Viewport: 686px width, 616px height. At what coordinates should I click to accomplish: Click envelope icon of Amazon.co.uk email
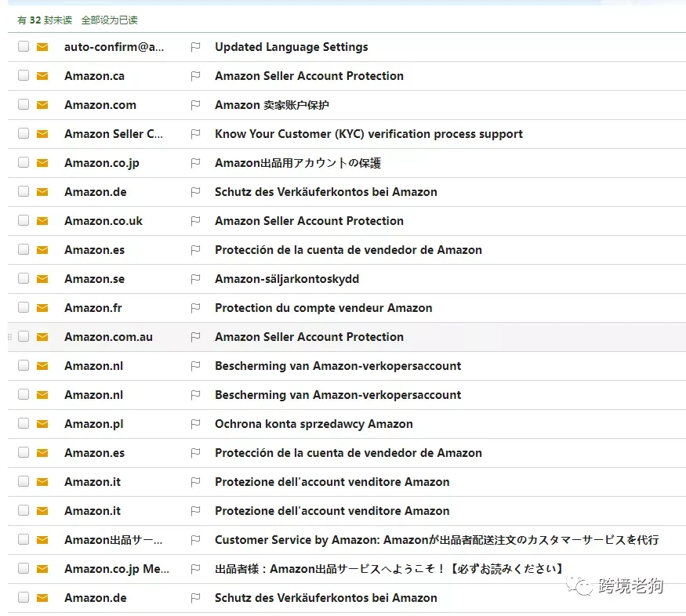[x=42, y=221]
